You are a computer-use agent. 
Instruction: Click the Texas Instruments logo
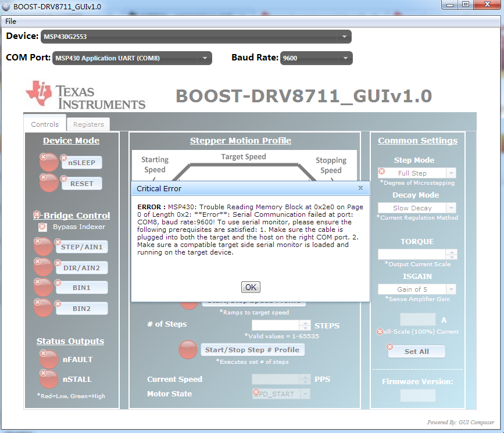click(x=86, y=95)
